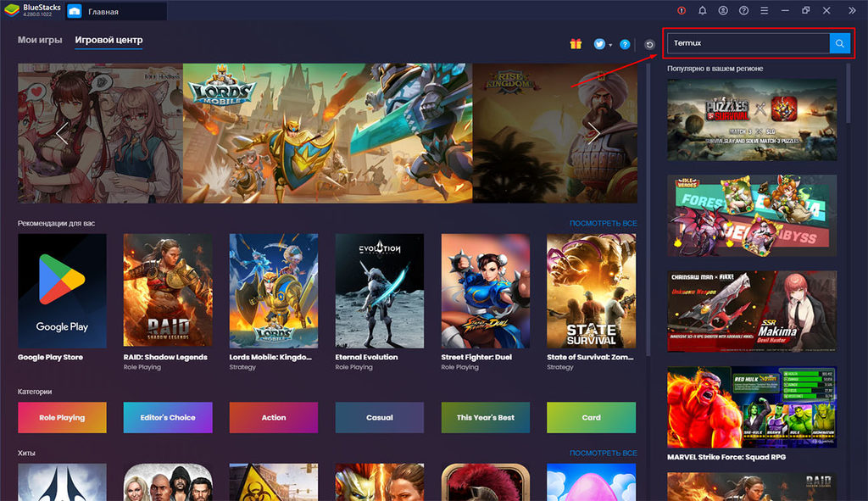Open MARVEL Strike Force sidebar promo

click(752, 407)
